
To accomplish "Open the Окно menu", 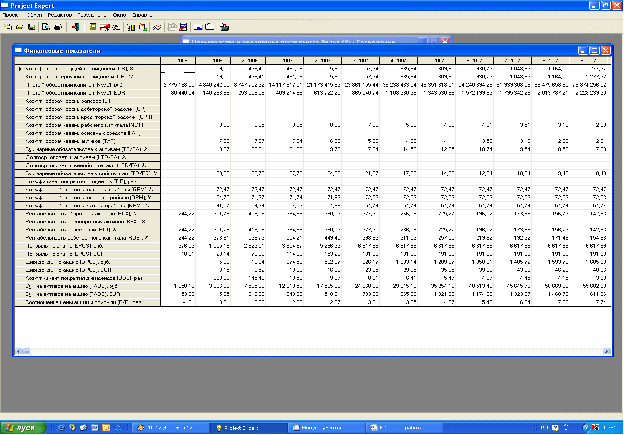I will pyautogui.click(x=119, y=15).
